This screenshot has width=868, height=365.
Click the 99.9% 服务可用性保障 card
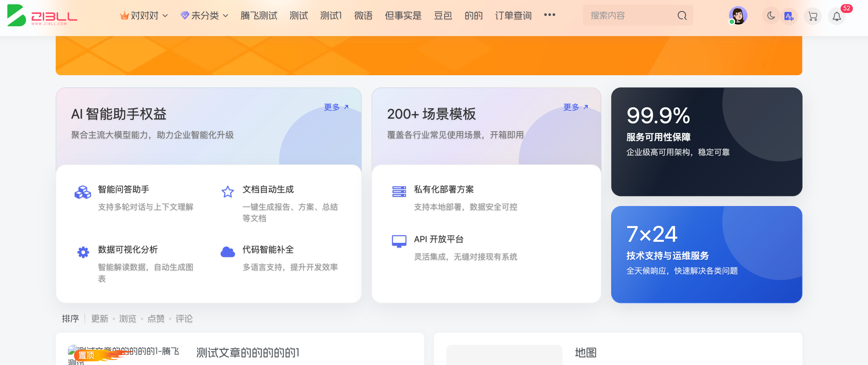(x=706, y=142)
